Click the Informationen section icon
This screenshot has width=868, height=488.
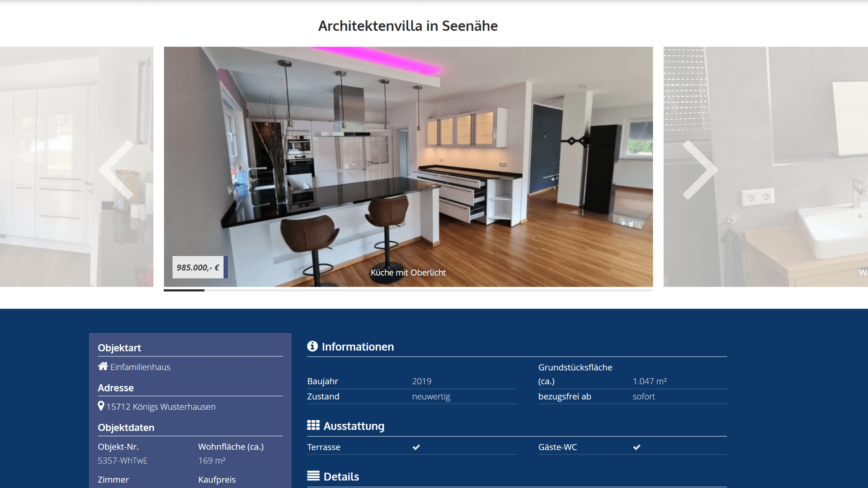coord(311,347)
